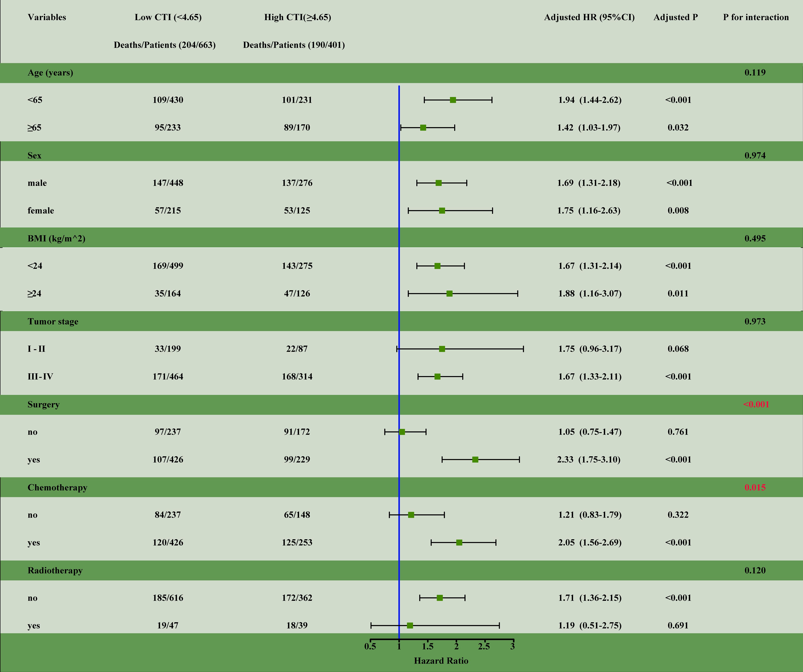803x672 pixels.
Task: Click the "Chemotherapy" section label
Action: (x=57, y=488)
